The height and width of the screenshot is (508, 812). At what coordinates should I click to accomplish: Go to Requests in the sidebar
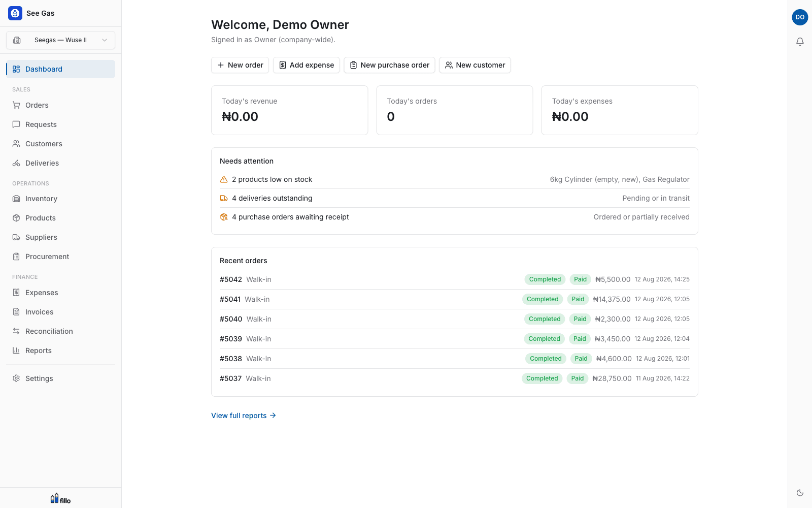coord(60,124)
